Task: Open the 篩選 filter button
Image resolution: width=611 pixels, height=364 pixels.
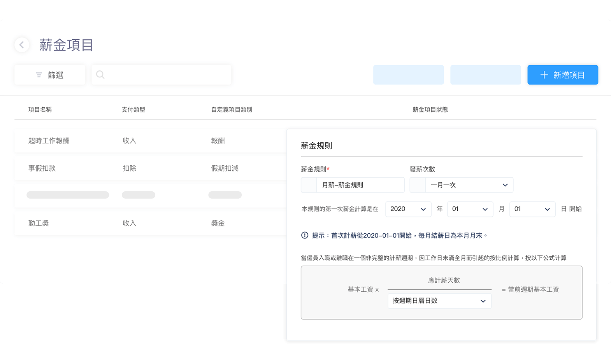Action: click(50, 75)
